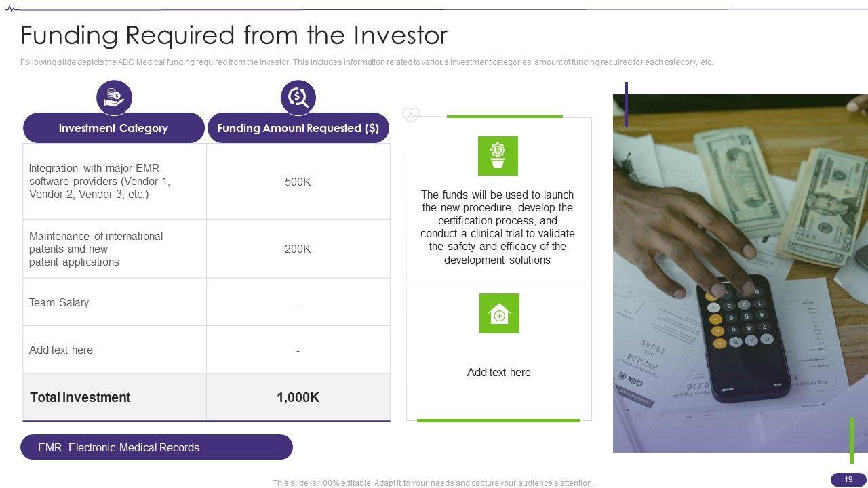Image resolution: width=868 pixels, height=488 pixels.
Task: Click the coins-in-hand investment icon
Action: point(114,98)
